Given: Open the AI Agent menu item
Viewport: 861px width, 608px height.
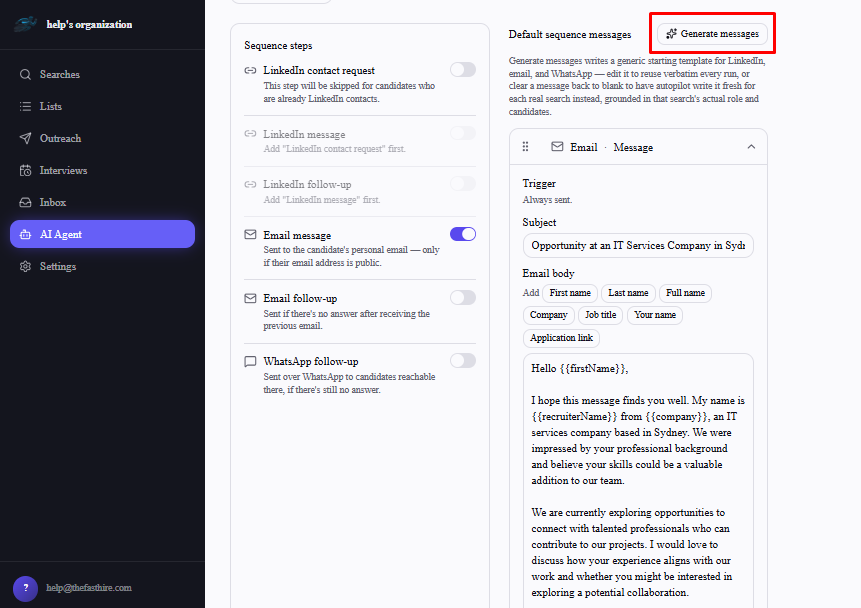Looking at the screenshot, I should [102, 234].
